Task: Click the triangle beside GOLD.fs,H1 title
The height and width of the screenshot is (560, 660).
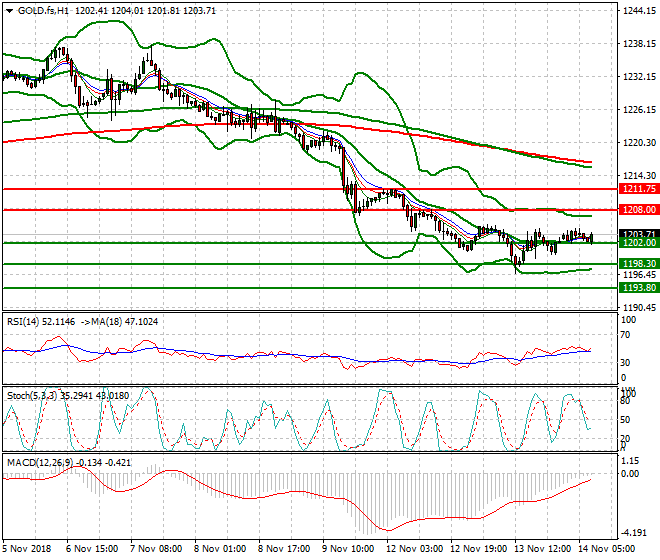Action: tap(7, 10)
